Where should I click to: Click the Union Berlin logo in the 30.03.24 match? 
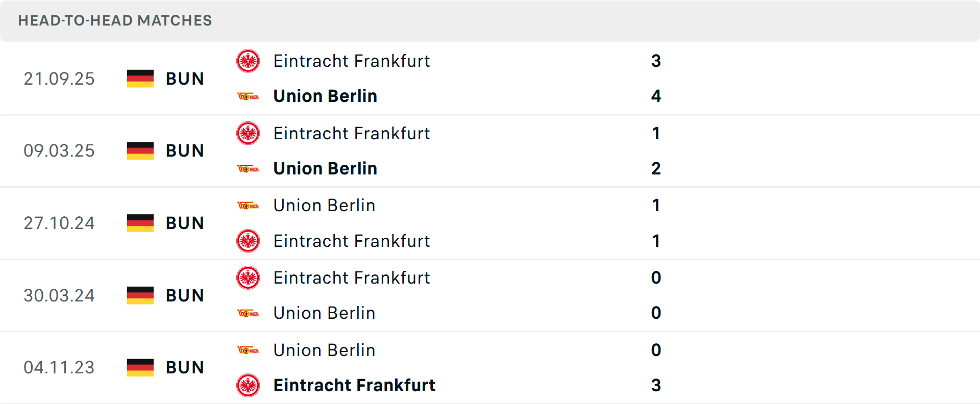click(x=248, y=313)
